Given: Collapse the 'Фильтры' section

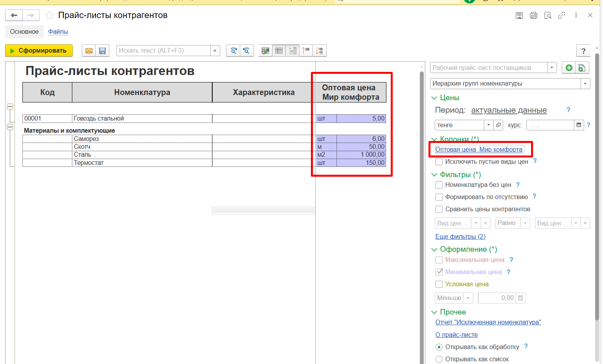Looking at the screenshot, I should tap(434, 175).
